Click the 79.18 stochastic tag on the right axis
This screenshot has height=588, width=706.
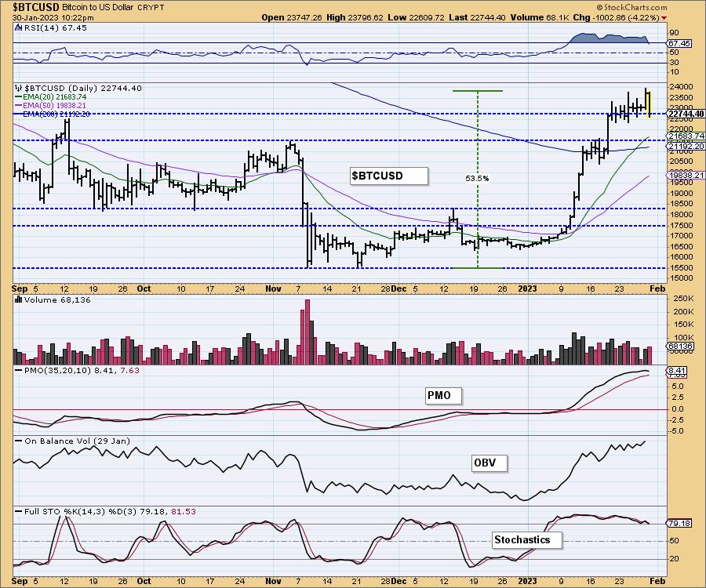coord(679,524)
